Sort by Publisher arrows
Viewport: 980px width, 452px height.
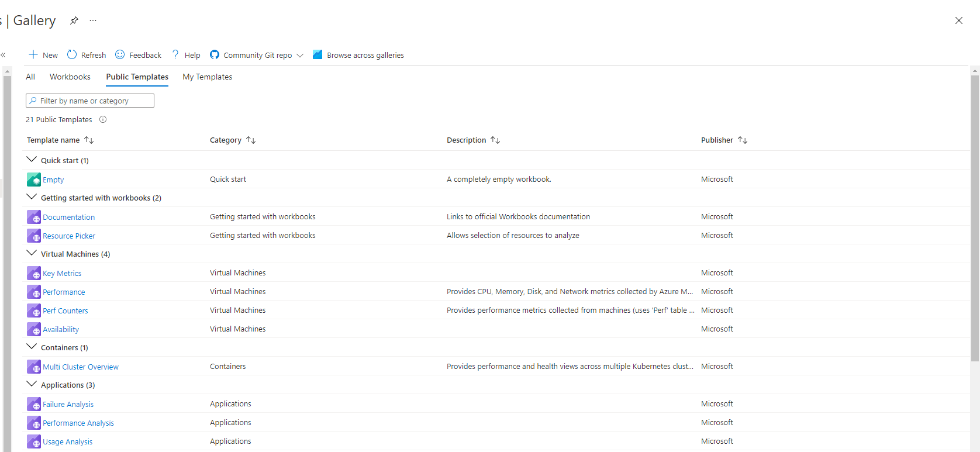[x=743, y=140]
